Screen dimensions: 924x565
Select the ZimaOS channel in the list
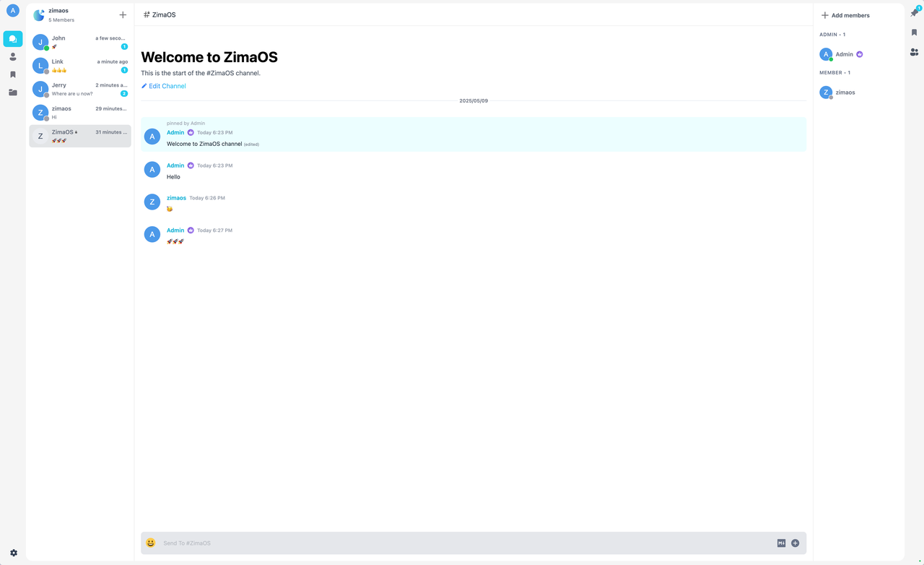click(x=79, y=136)
